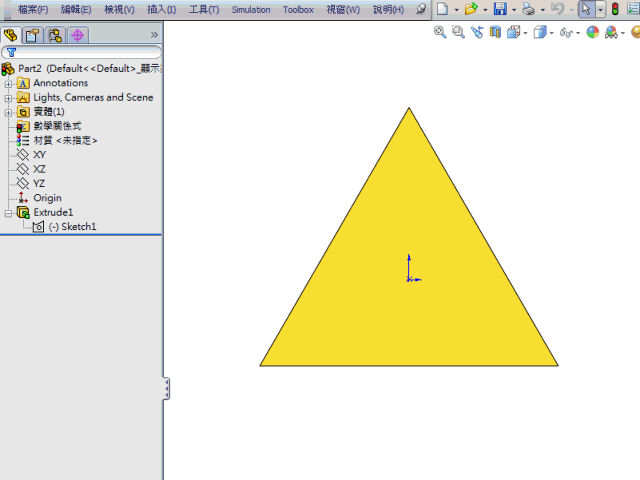This screenshot has height=480, width=640.
Task: Open the dropdown arrow beside Print
Action: (543, 9)
